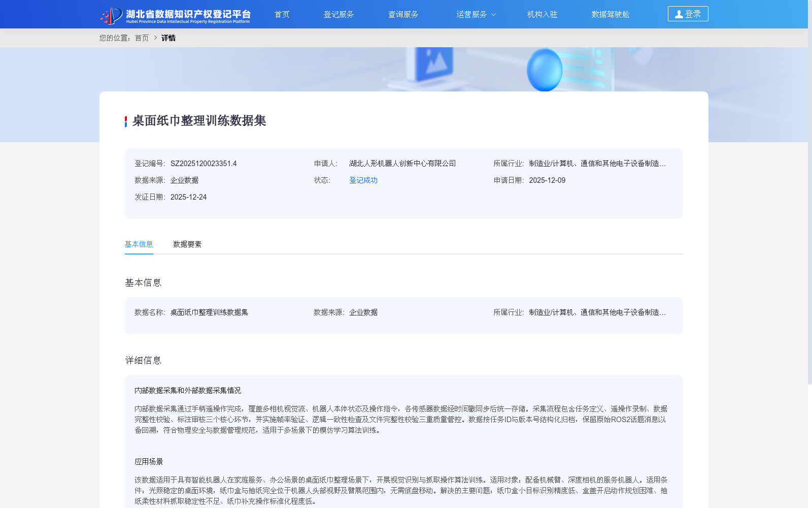Click the 登录 button
Screen dimensions: 812x508
tap(688, 14)
